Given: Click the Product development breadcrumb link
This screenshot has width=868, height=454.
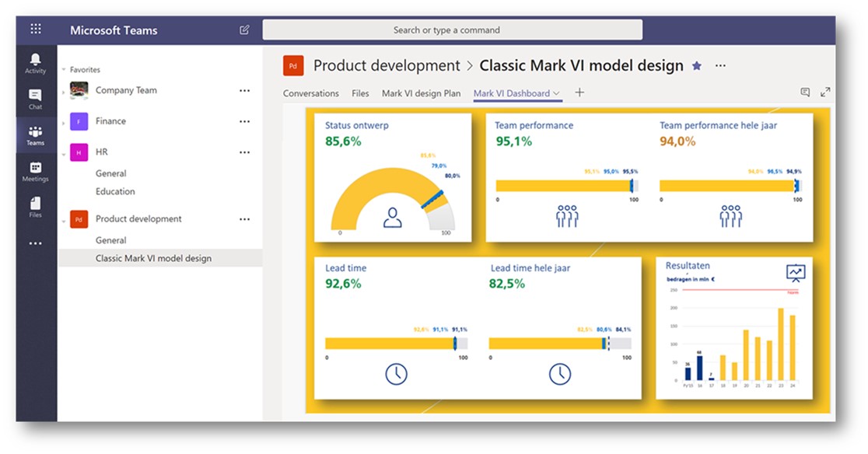Looking at the screenshot, I should pyautogui.click(x=387, y=65).
